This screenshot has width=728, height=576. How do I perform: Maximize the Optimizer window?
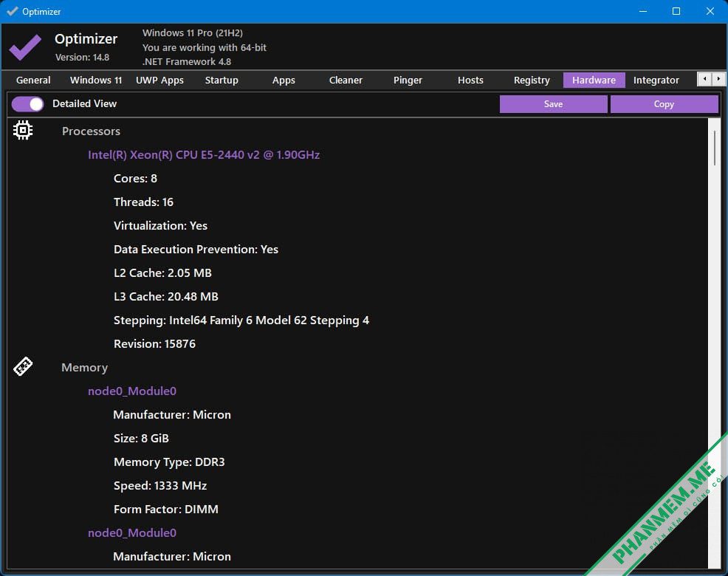point(676,11)
